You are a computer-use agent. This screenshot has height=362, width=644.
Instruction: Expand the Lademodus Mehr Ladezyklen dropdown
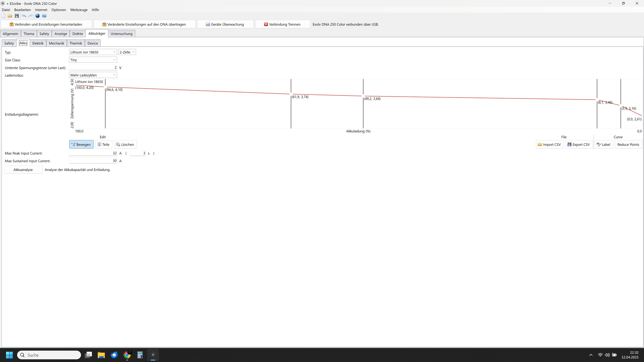93,75
